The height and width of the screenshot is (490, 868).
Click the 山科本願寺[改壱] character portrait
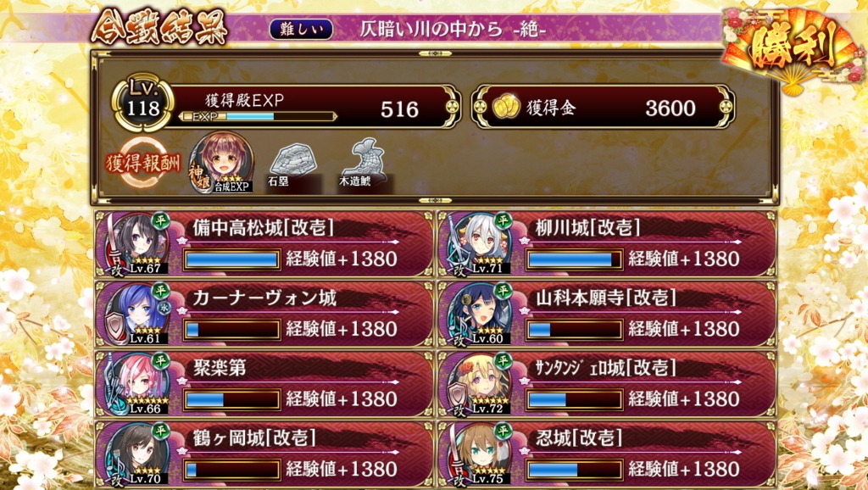pos(477,314)
